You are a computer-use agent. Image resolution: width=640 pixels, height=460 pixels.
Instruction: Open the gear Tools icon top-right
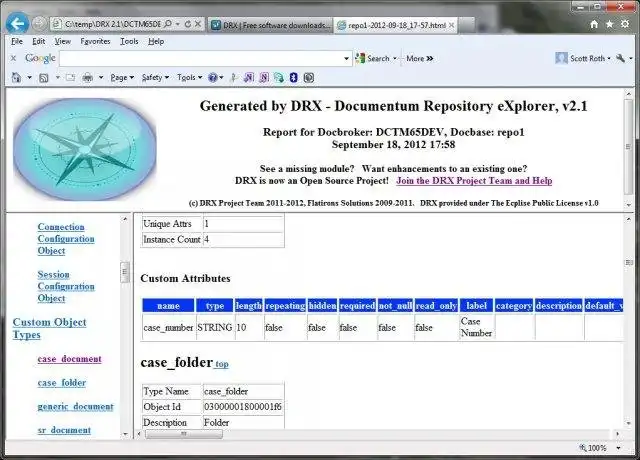point(625,24)
